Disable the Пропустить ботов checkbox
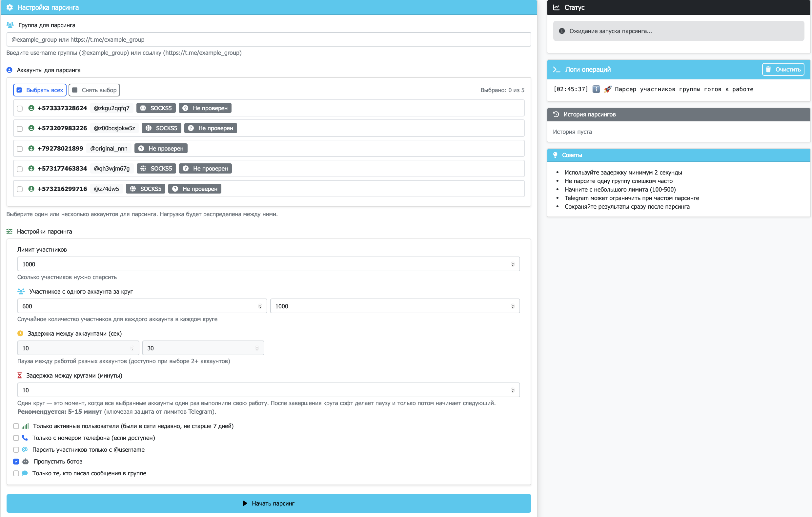The image size is (812, 517). click(16, 461)
